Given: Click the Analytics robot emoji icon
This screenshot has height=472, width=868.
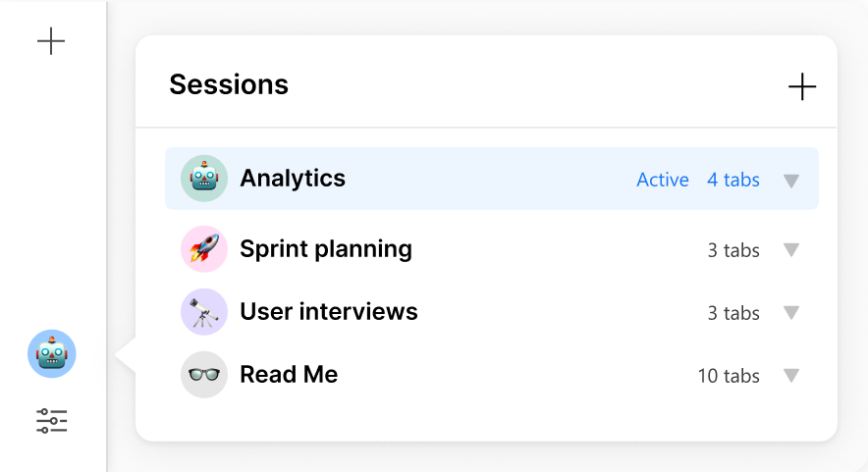Looking at the screenshot, I should point(204,179).
